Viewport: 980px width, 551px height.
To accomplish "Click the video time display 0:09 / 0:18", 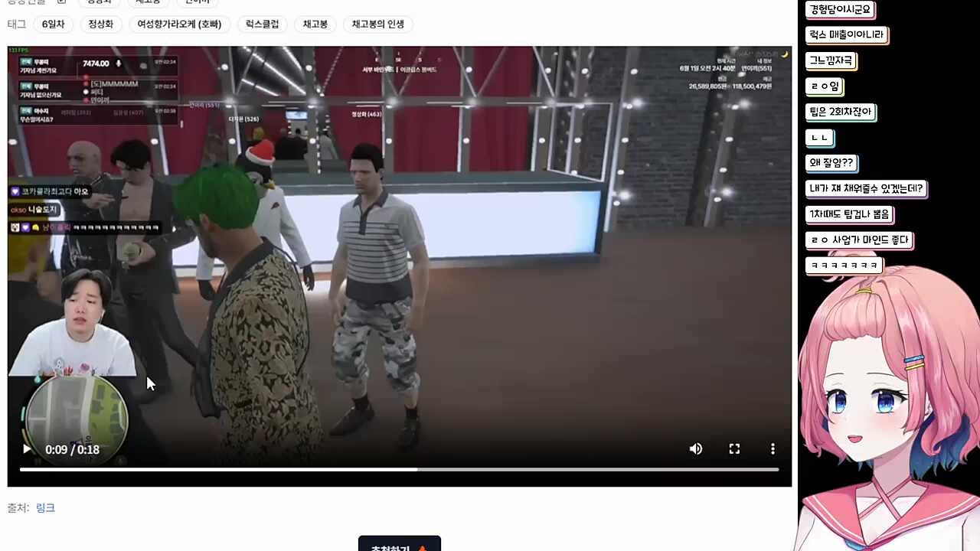I will coord(72,449).
